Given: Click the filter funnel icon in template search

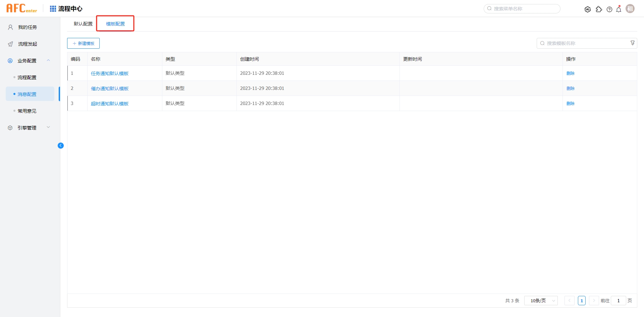Looking at the screenshot, I should [633, 43].
